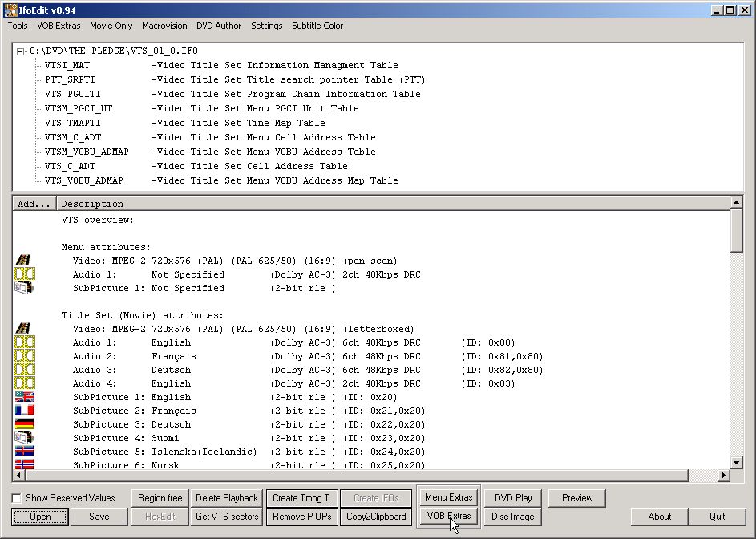The height and width of the screenshot is (539, 756).
Task: Click the horizontal scrollbar thumb in details list
Action: (357, 476)
